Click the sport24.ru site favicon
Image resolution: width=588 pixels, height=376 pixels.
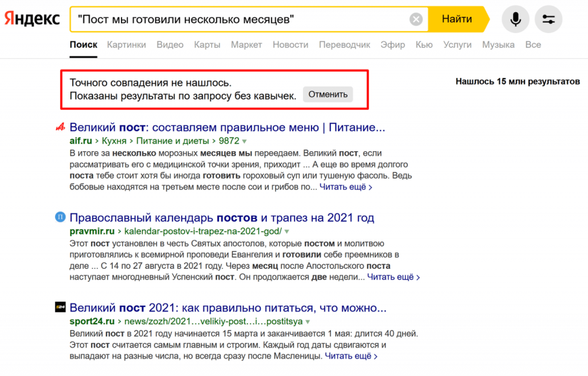59,308
